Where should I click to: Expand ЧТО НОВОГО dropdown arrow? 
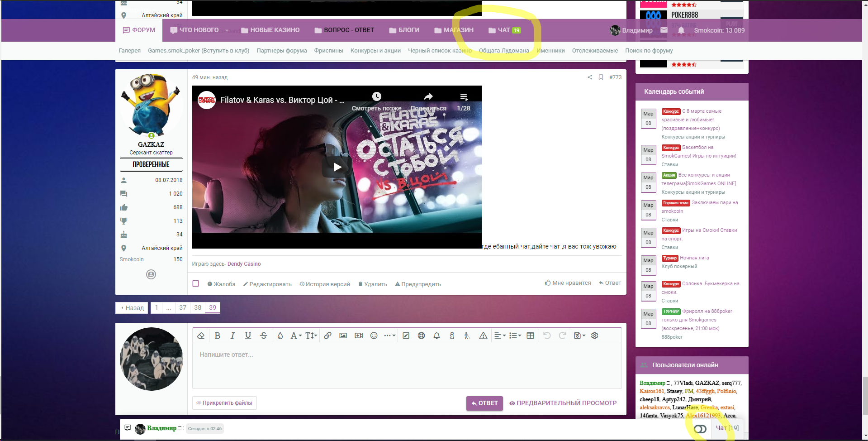227,31
